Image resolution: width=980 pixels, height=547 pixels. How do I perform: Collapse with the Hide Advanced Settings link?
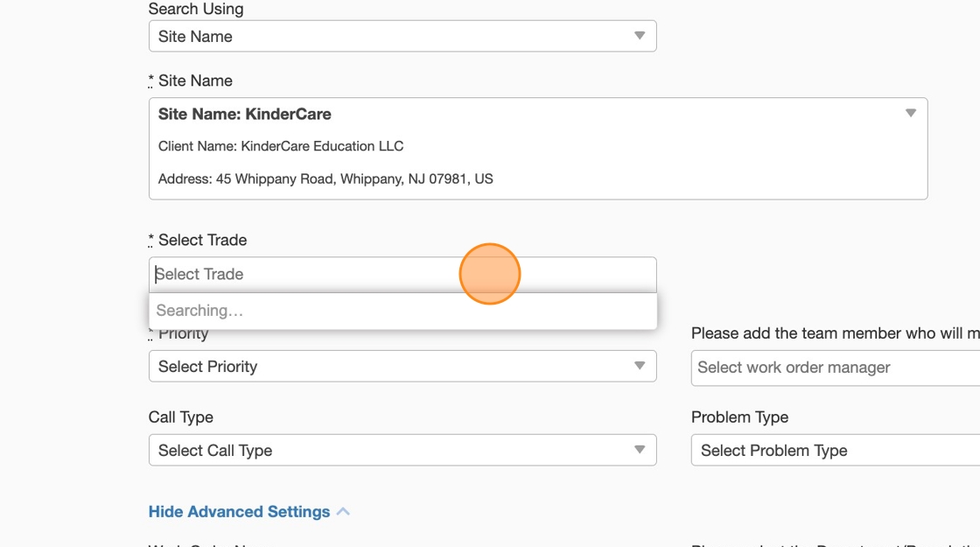(239, 512)
